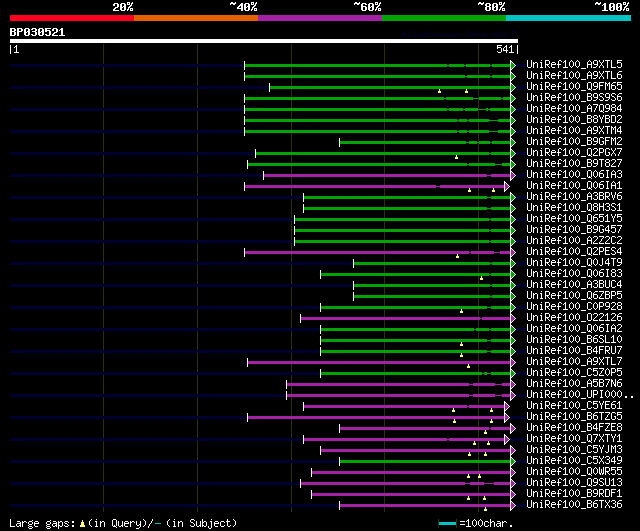Screen dimensions: 640x531
Task: Click the yellow gap marker under UniRef100_Q06I83 bar
Action: (482, 278)
